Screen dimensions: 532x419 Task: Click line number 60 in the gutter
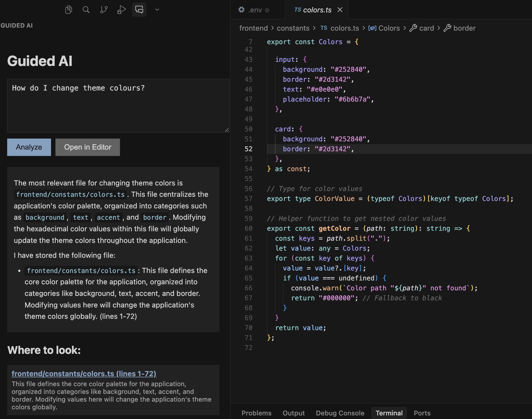click(248, 229)
